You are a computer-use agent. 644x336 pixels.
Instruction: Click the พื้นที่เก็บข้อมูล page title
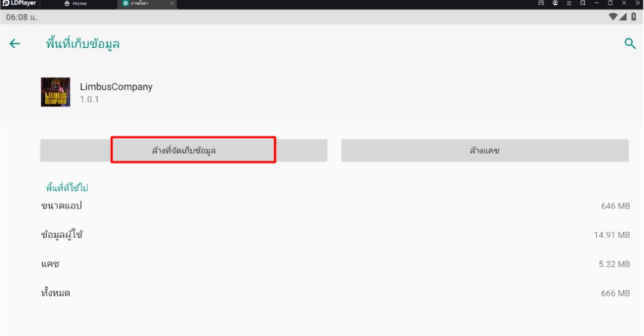82,43
